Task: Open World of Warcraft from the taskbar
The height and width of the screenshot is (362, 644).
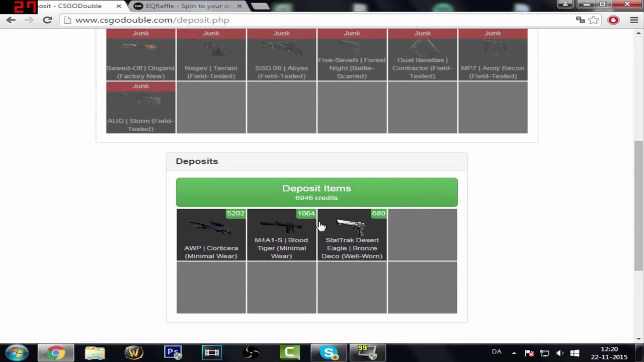Action: pyautogui.click(x=134, y=353)
